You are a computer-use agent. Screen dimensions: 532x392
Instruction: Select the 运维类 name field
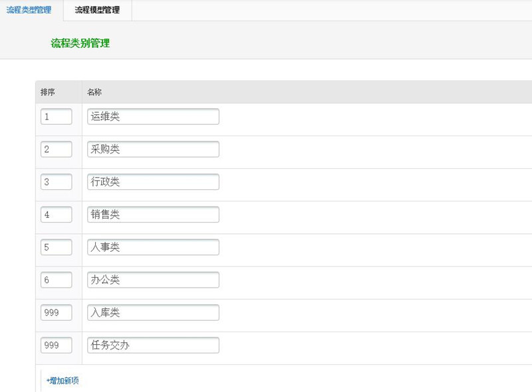point(152,116)
